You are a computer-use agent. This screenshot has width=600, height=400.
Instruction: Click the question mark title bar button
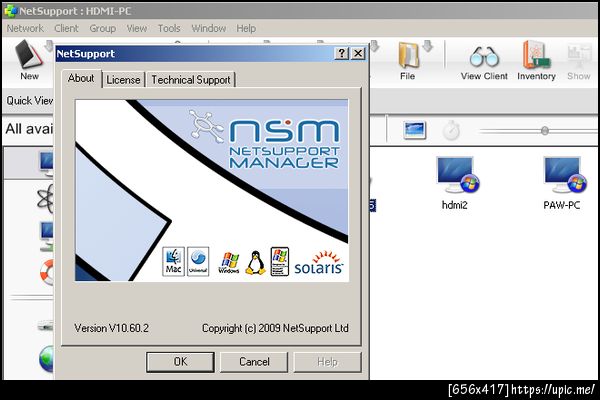(342, 53)
